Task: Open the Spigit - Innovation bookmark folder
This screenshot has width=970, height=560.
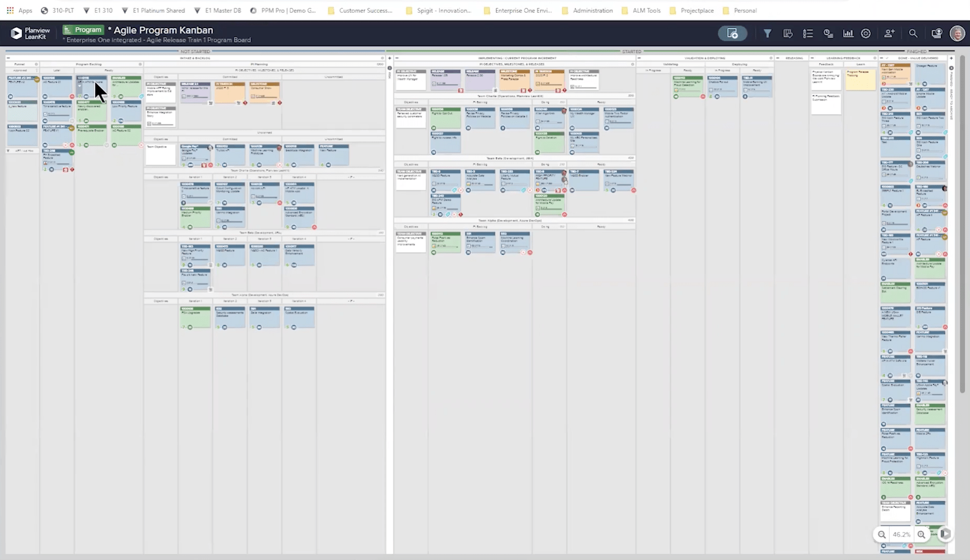Action: 438,10
